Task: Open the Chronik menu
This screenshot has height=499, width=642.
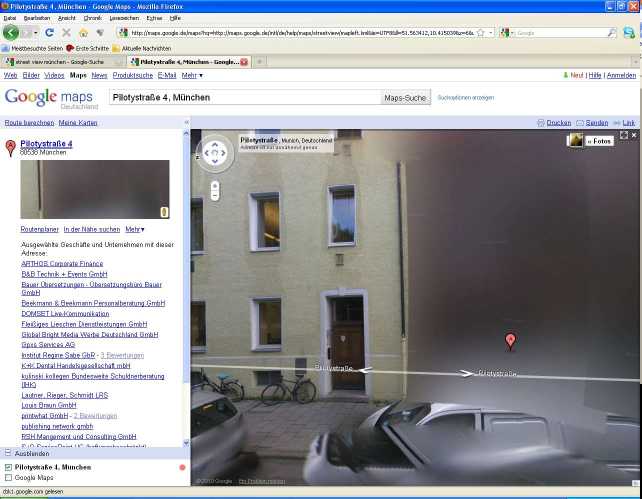Action: click(x=93, y=18)
